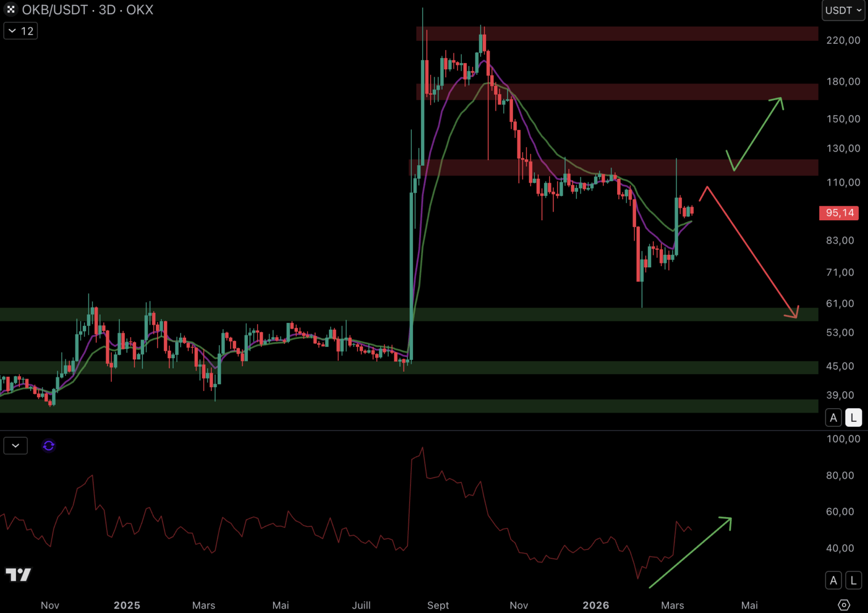The height and width of the screenshot is (613, 868).
Task: Click the Mars label after 2026
Action: (x=672, y=605)
